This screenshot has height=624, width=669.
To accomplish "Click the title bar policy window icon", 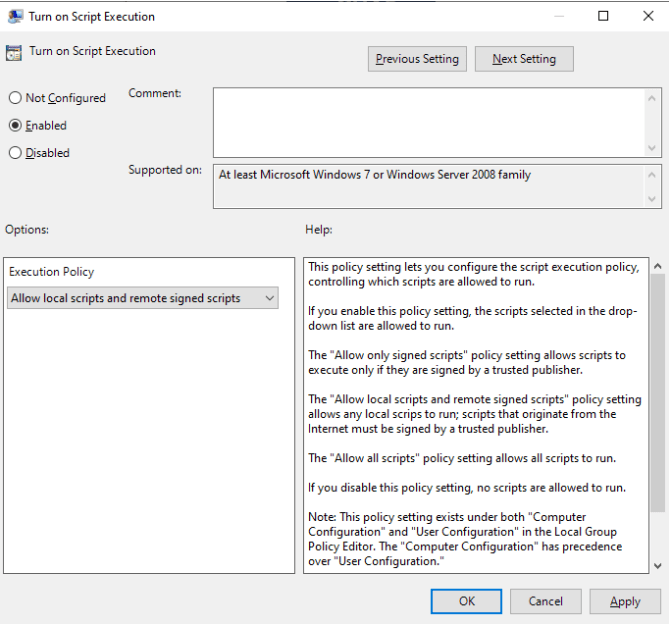I will click(15, 17).
